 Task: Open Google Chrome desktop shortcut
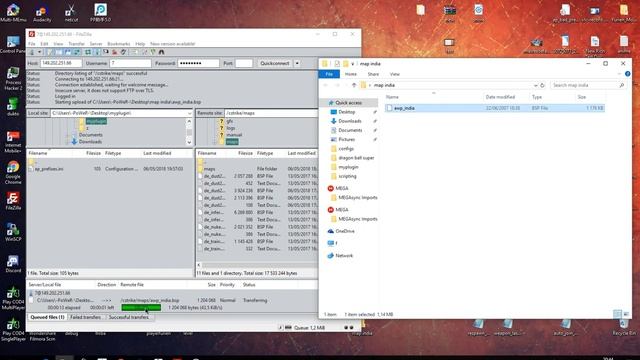point(13,172)
